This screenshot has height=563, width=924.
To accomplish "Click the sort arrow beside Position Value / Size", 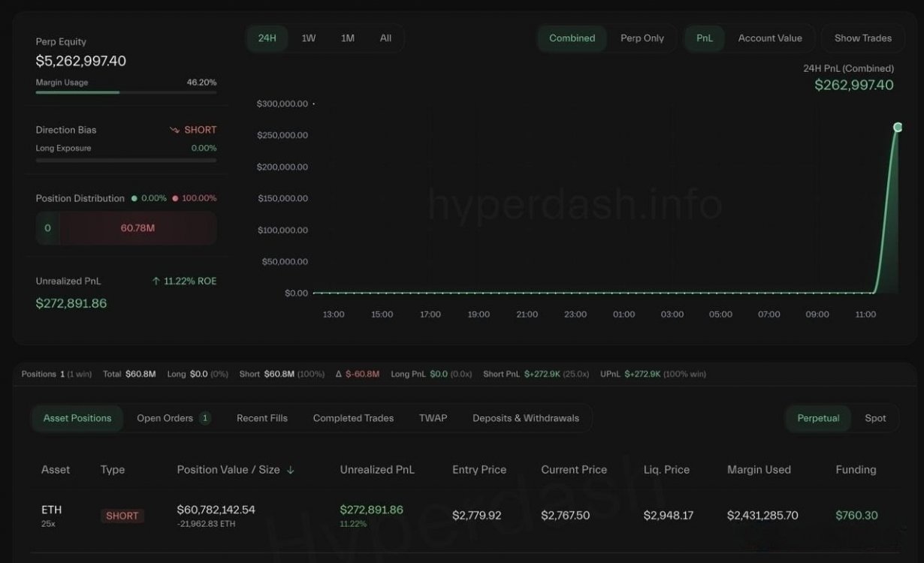I will click(x=291, y=470).
